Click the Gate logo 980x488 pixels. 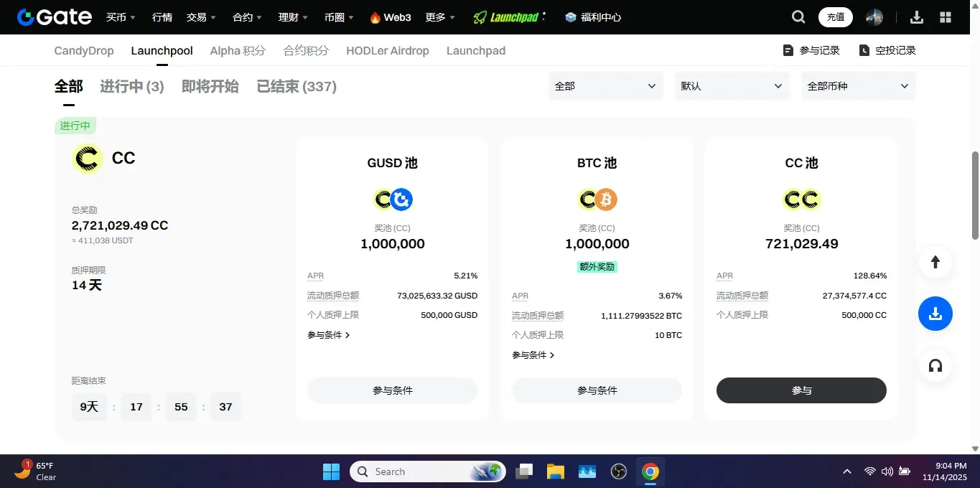[55, 17]
